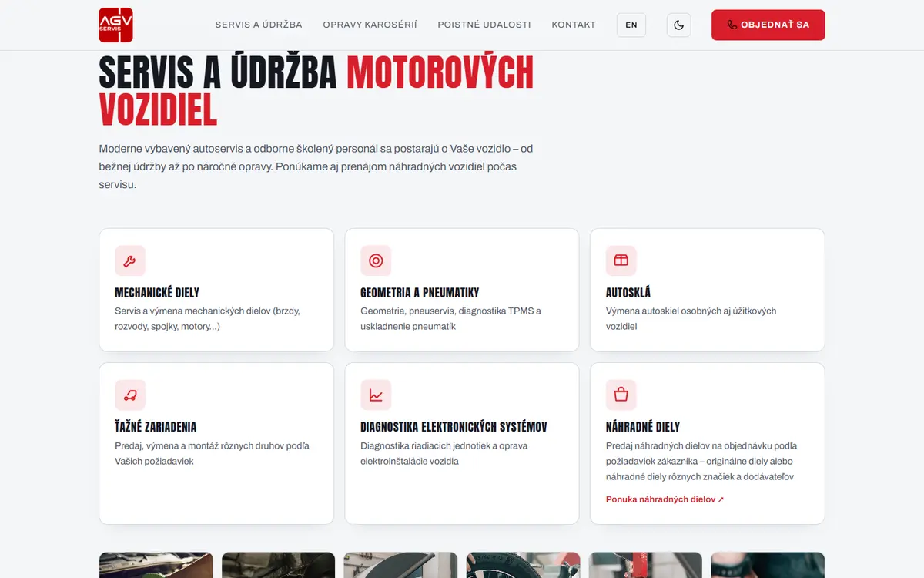Click the description 'Geometria, pneuservis, diagnostika TPMS'

[450, 319]
